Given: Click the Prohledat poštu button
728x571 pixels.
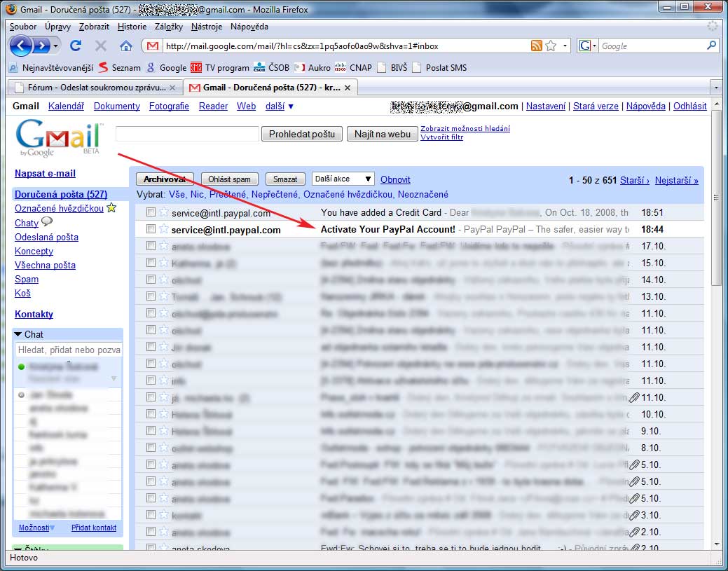Looking at the screenshot, I should coord(302,134).
